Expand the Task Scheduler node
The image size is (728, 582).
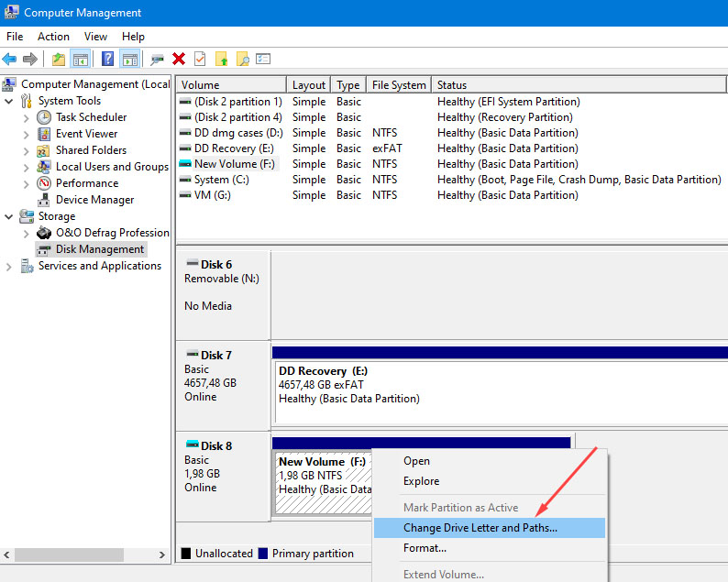tap(26, 118)
